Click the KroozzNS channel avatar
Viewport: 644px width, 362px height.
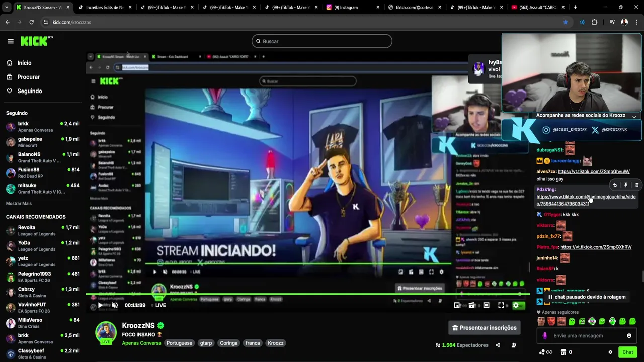106,332
